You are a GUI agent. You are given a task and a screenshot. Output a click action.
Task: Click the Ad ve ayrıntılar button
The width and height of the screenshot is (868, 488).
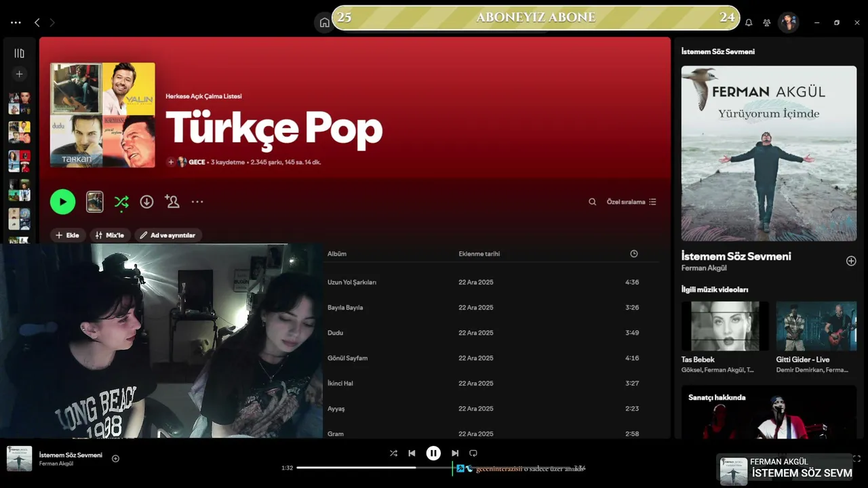click(168, 235)
